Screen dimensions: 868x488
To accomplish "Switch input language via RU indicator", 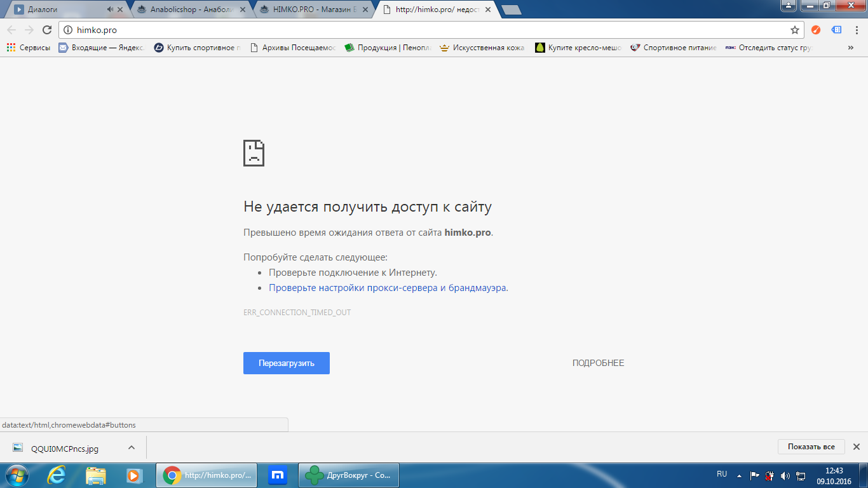I will pos(722,474).
